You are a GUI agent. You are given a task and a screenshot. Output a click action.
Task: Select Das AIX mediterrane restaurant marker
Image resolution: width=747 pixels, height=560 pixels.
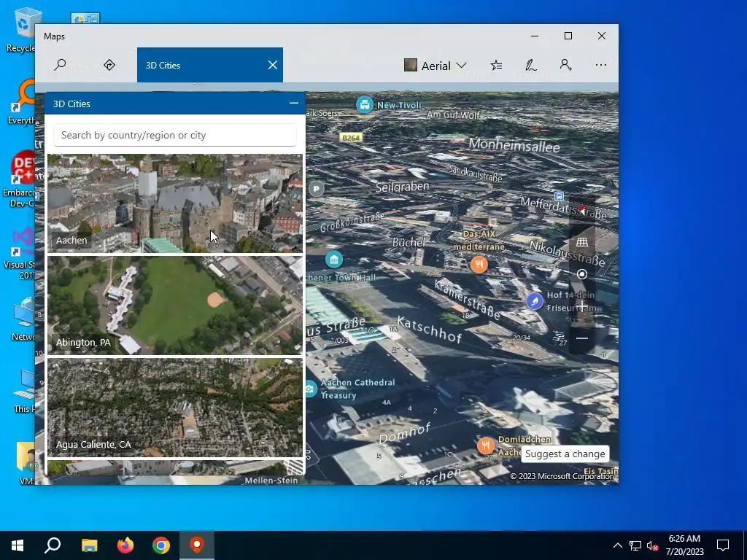[x=479, y=264]
